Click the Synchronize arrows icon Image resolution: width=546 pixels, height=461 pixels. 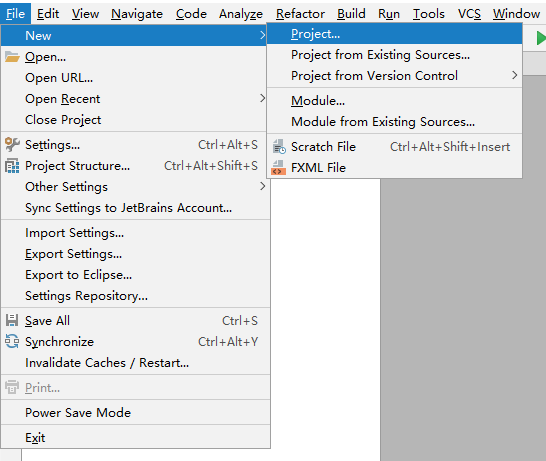click(12, 342)
